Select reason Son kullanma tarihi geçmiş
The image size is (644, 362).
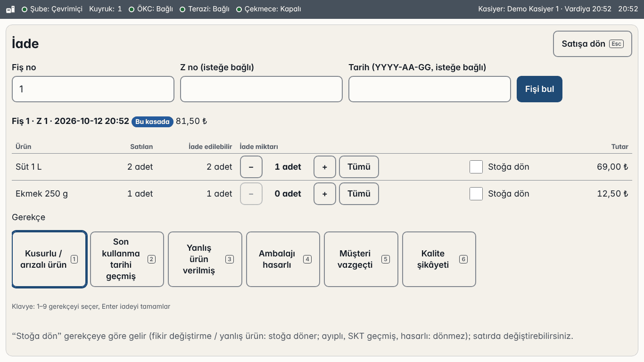tap(127, 259)
